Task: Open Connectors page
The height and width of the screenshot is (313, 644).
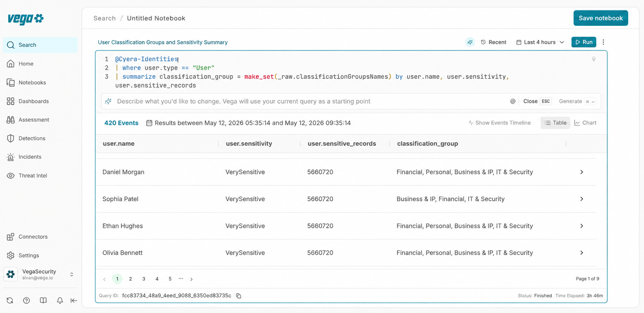Action: pos(40,237)
